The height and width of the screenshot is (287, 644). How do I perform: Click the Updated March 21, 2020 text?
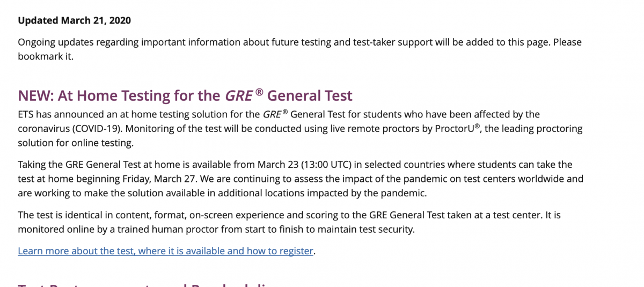pos(75,21)
